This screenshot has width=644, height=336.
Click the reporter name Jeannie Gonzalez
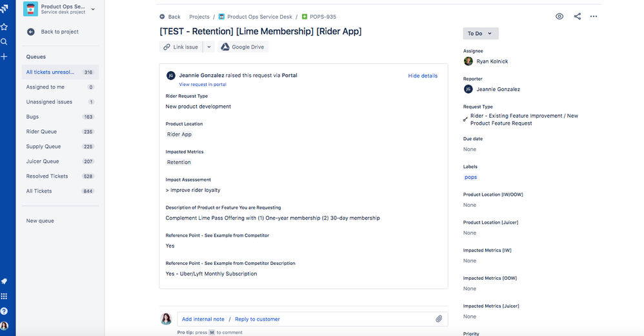pyautogui.click(x=498, y=89)
